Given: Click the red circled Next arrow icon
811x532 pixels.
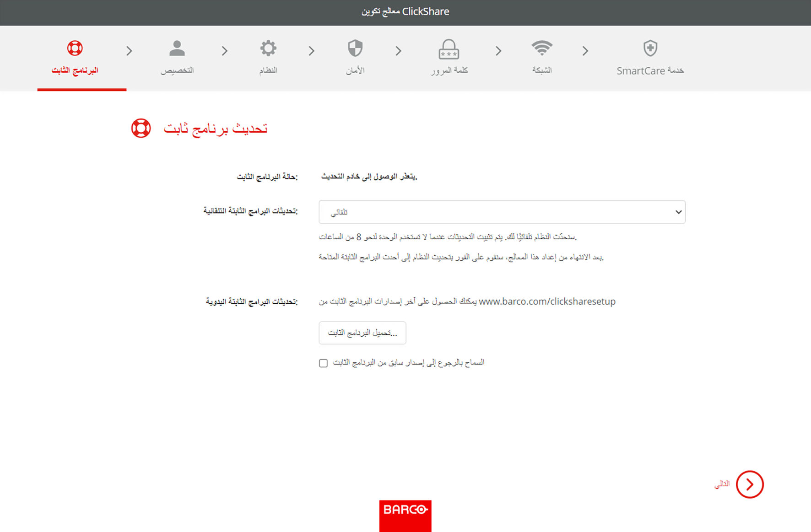Looking at the screenshot, I should click(x=750, y=484).
